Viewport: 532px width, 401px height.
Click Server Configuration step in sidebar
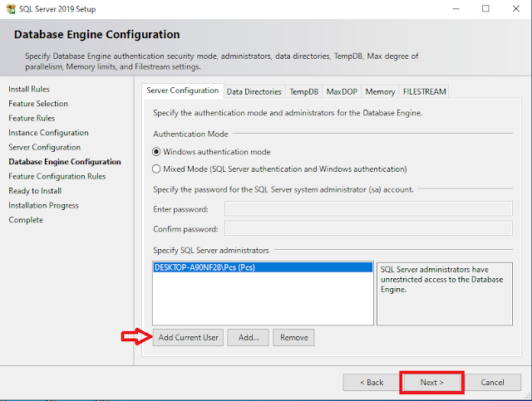pyautogui.click(x=45, y=148)
